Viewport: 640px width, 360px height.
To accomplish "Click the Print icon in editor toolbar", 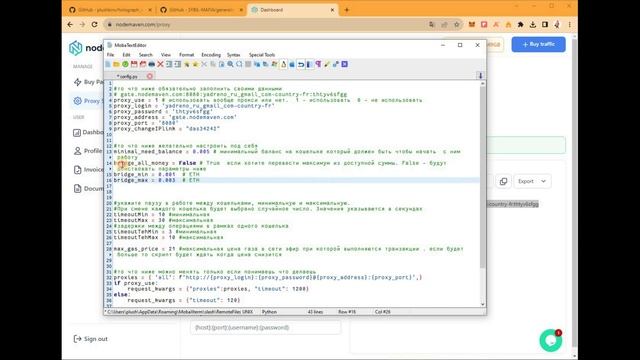I will [x=151, y=64].
